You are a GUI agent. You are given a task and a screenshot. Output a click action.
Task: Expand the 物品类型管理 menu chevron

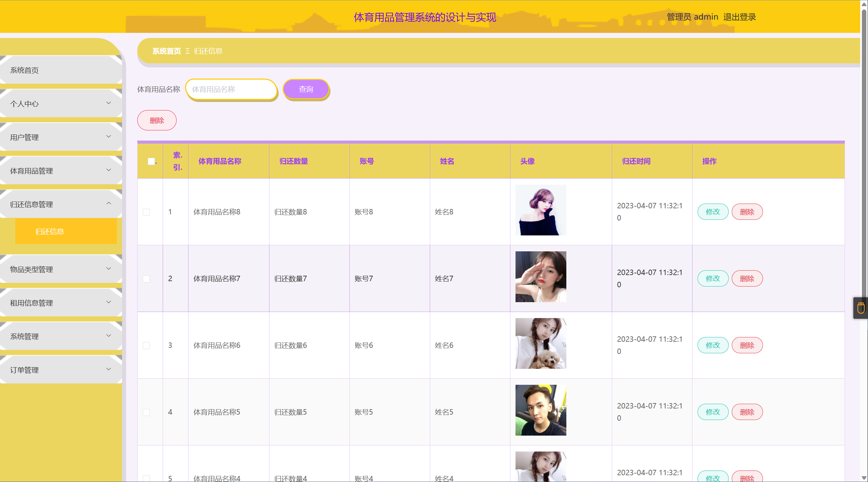coord(108,269)
